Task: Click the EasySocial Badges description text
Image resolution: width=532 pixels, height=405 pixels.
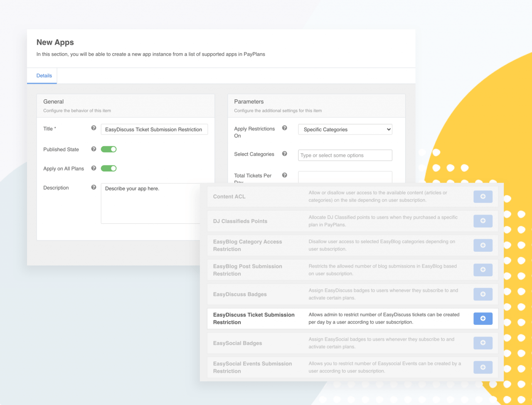Action: click(381, 343)
